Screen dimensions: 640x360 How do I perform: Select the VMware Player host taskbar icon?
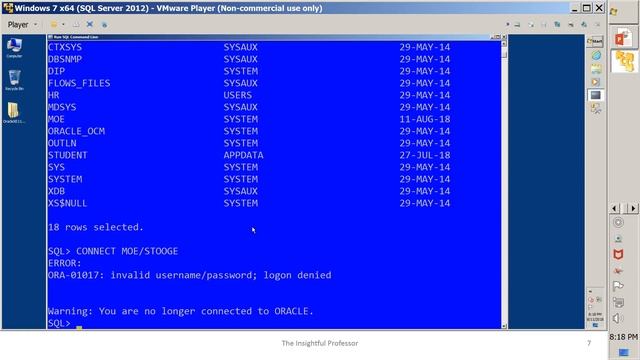(624, 61)
